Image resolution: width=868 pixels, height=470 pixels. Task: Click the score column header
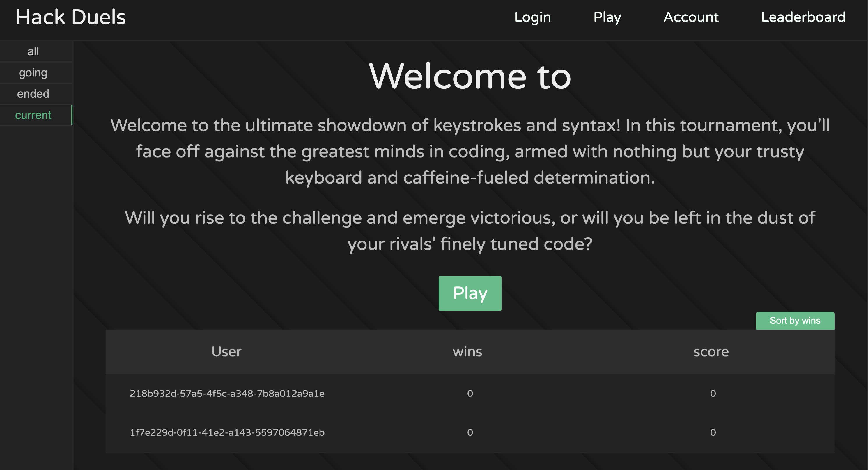(x=711, y=352)
